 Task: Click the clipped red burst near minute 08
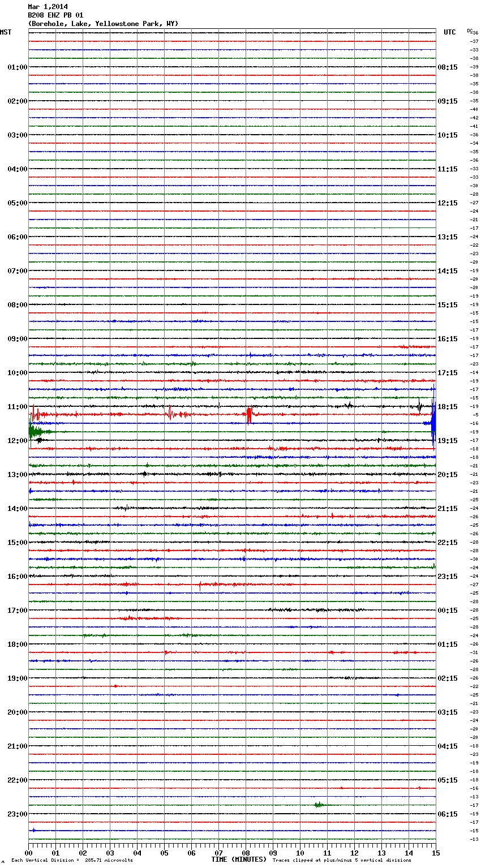249,415
